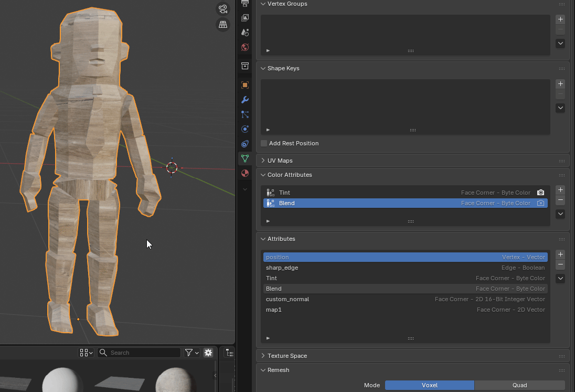Open the World properties tab
The image size is (575, 392).
tap(245, 47)
